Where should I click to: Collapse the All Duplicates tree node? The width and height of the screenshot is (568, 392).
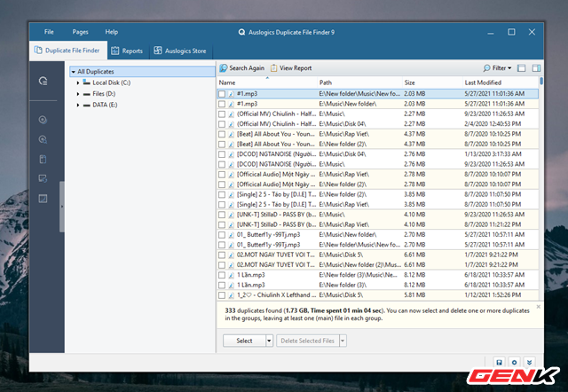74,72
